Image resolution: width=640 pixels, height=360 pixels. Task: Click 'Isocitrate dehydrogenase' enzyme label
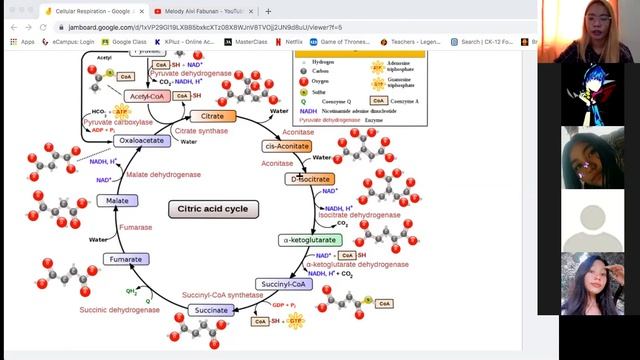point(360,215)
